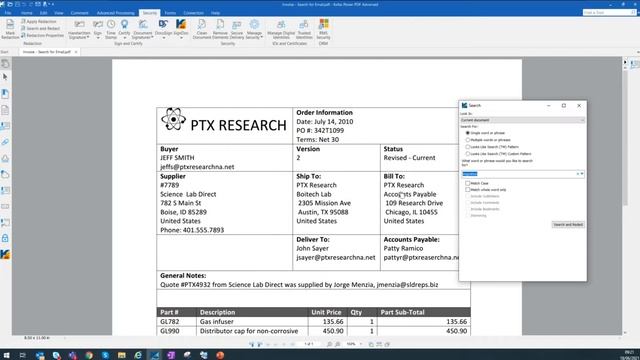Viewport: 640px width, 360px height.
Task: Run the Clean Document tool
Action: (x=202, y=29)
